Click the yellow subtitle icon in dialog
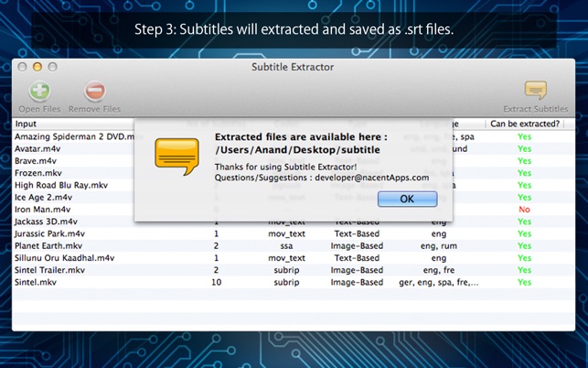This screenshot has height=368, width=588. pyautogui.click(x=176, y=156)
